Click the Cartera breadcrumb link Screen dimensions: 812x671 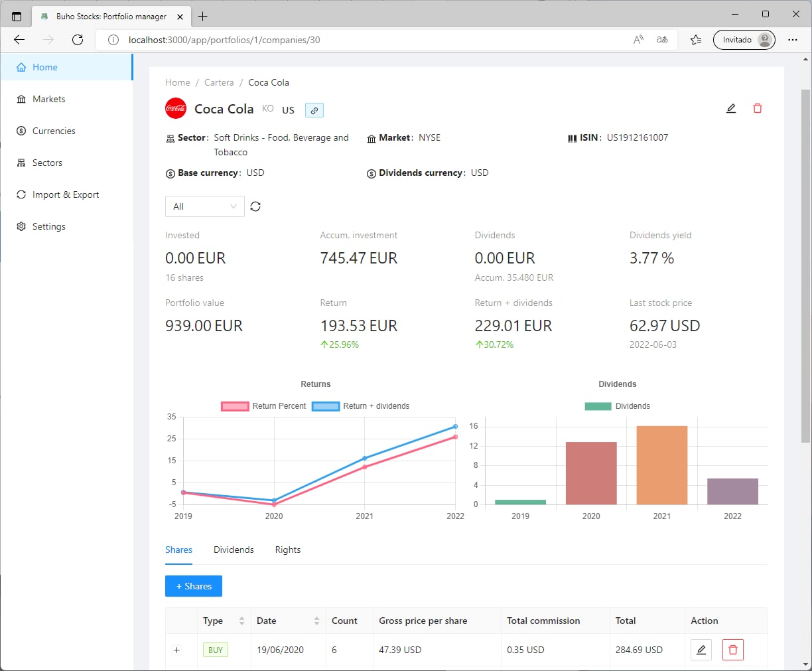coord(219,82)
